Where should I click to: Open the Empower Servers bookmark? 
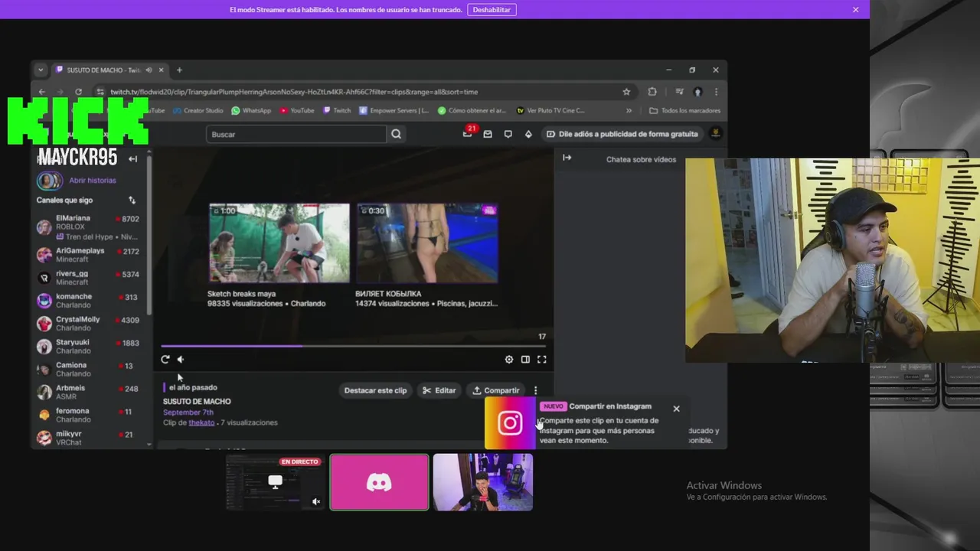[394, 110]
